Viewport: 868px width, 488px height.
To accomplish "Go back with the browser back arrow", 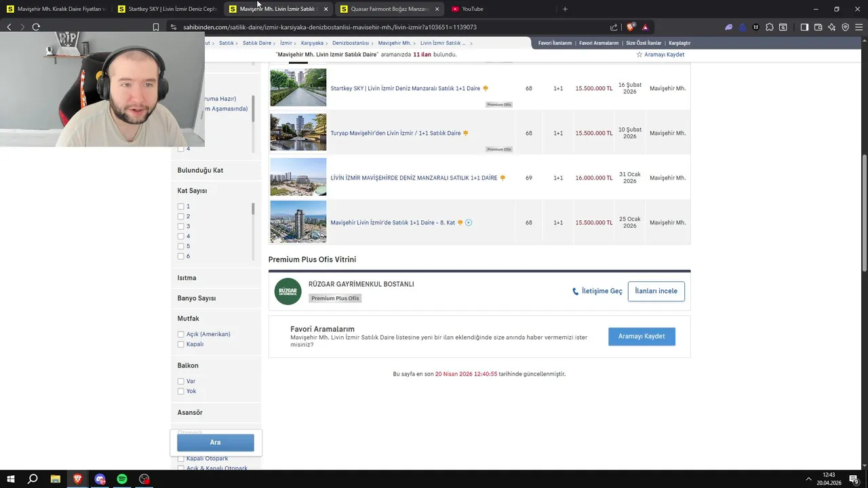I will pyautogui.click(x=9, y=27).
